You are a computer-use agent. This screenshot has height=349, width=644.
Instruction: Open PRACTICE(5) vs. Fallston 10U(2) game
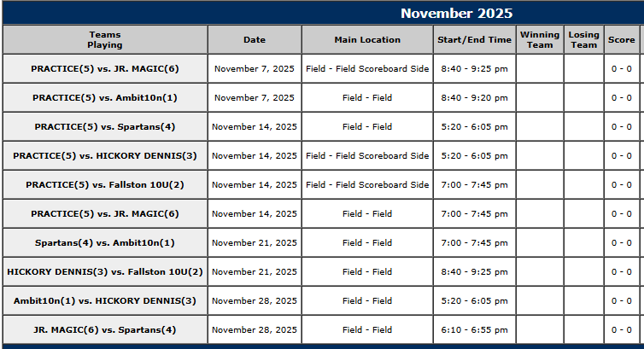coord(105,184)
